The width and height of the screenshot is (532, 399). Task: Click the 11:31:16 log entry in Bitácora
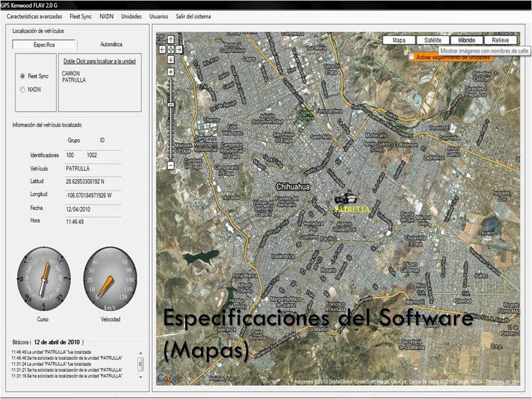[67, 376]
